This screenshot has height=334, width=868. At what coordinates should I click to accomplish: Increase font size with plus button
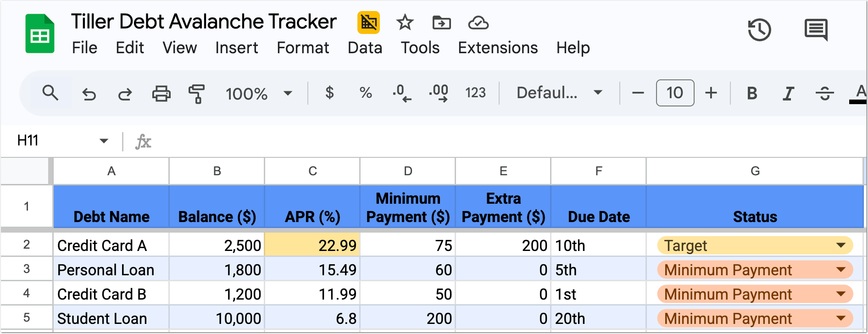(711, 93)
